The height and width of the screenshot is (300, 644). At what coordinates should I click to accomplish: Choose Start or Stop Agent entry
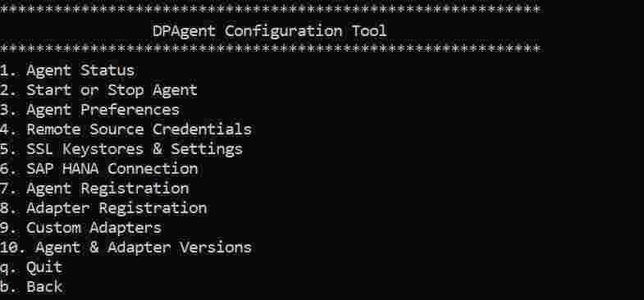pos(99,90)
